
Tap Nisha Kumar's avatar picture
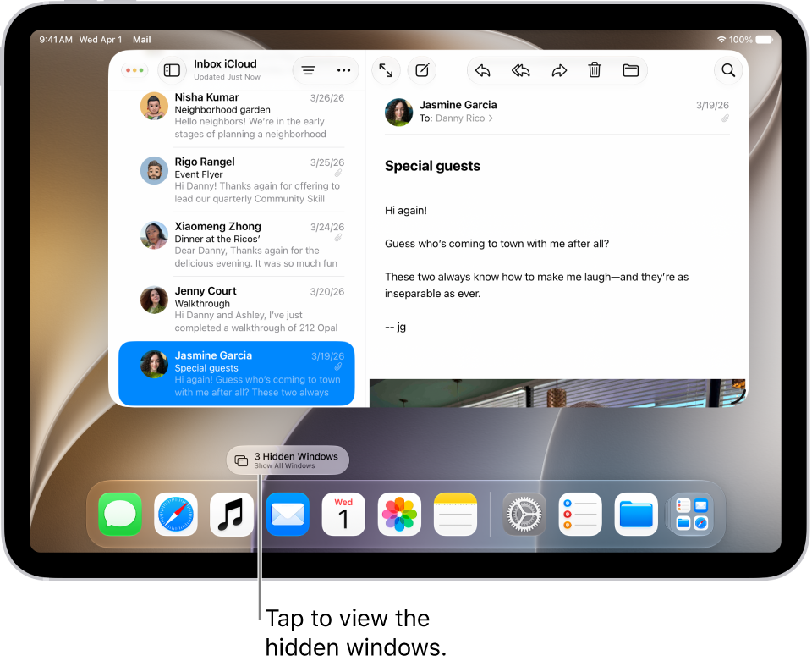click(154, 106)
